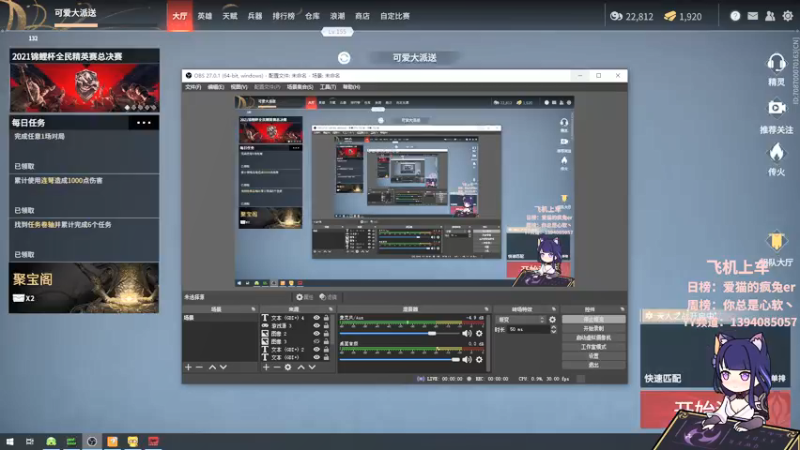Click the transition duration 50 ms stepper arrows
The image size is (800, 450).
point(554,330)
